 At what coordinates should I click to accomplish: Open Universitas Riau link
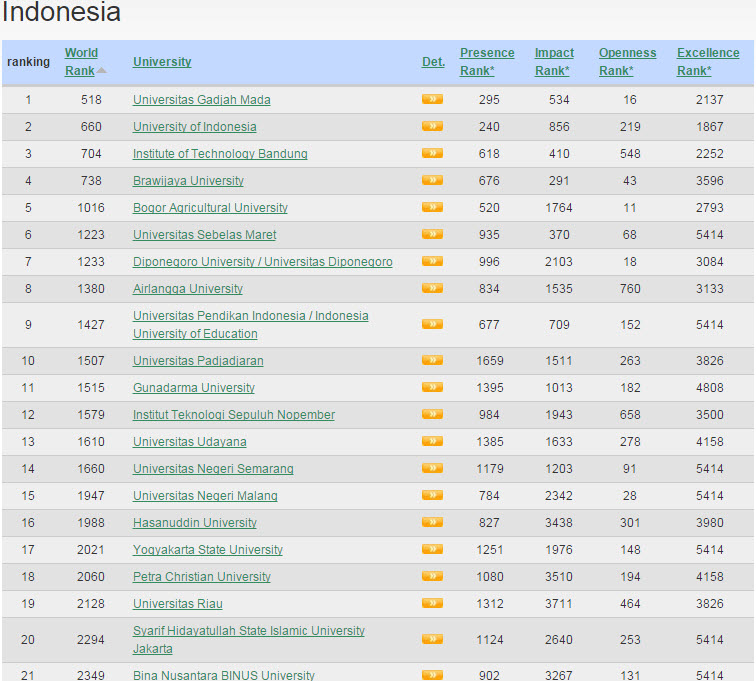(x=177, y=604)
